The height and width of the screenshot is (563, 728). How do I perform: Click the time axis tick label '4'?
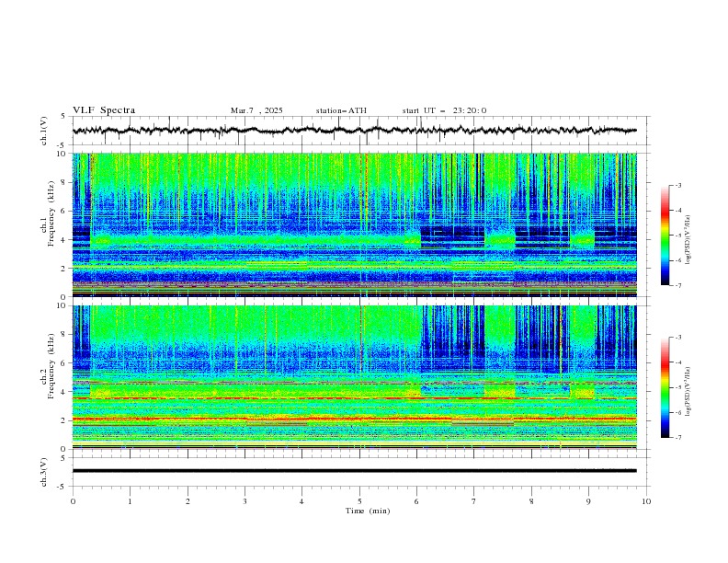click(x=301, y=501)
